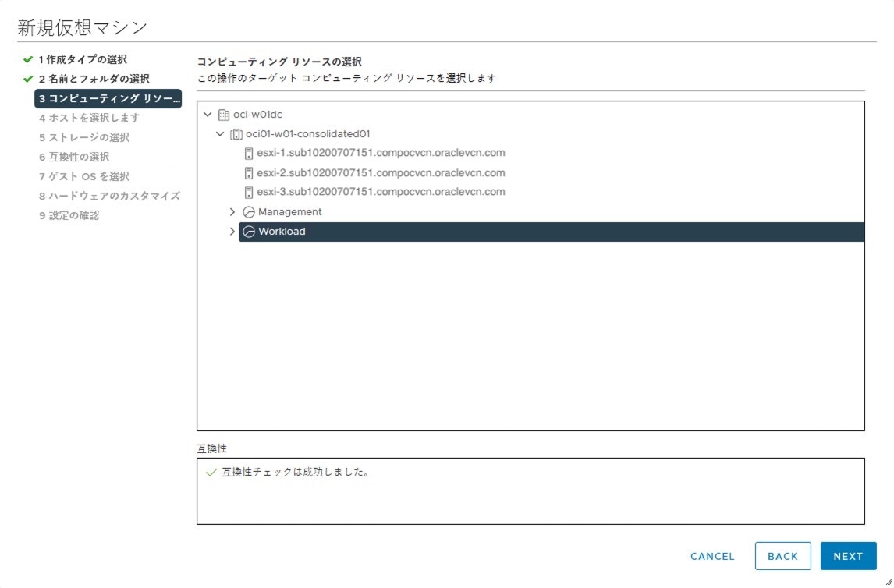Go to step 2 名前とフォルダの選択
Image resolution: width=894 pixels, height=588 pixels.
tap(94, 80)
